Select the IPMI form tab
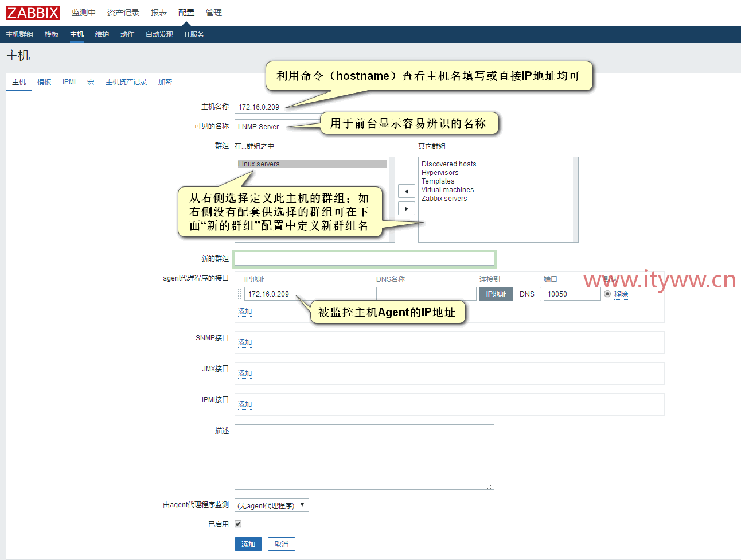This screenshot has height=560, width=741. pyautogui.click(x=69, y=82)
